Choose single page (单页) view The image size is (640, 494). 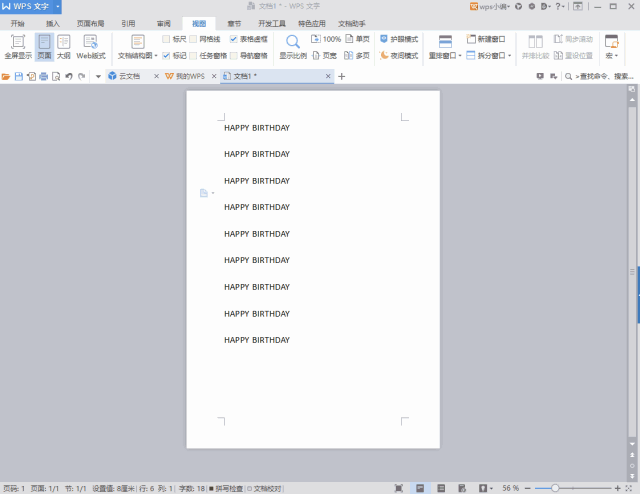click(358, 39)
